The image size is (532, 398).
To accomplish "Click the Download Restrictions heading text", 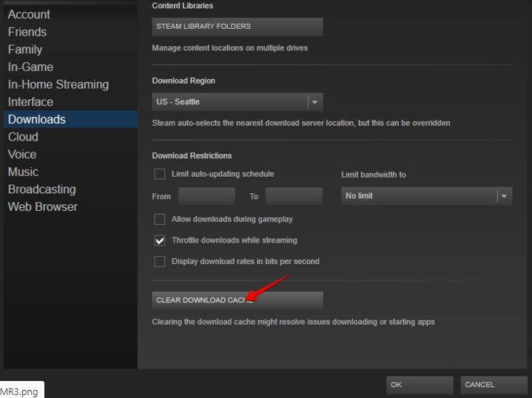I will click(x=192, y=156).
